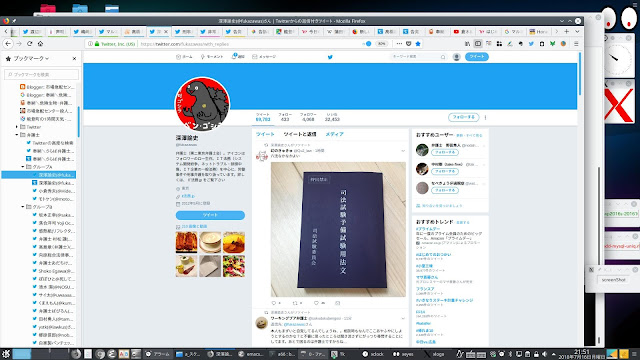This screenshot has height=360, width=640.
Task: Switch to ツイートと返信 tab
Action: coord(300,134)
